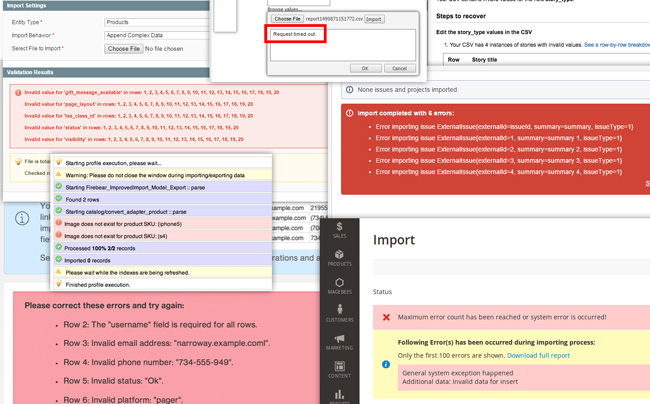Click error icon in red Import completed banner
This screenshot has width=650, height=404.
tap(350, 113)
